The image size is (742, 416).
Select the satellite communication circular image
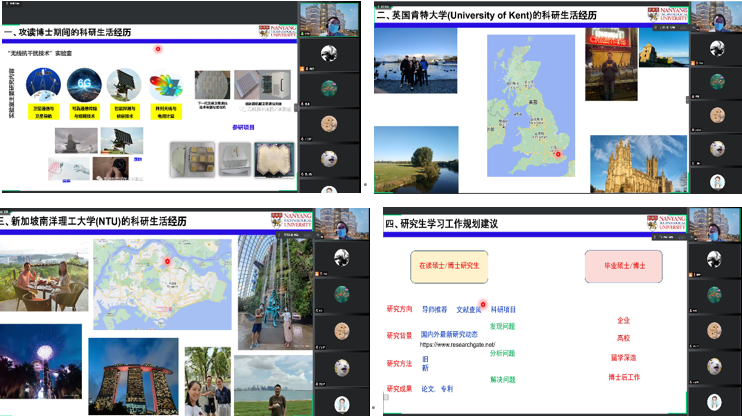44,83
